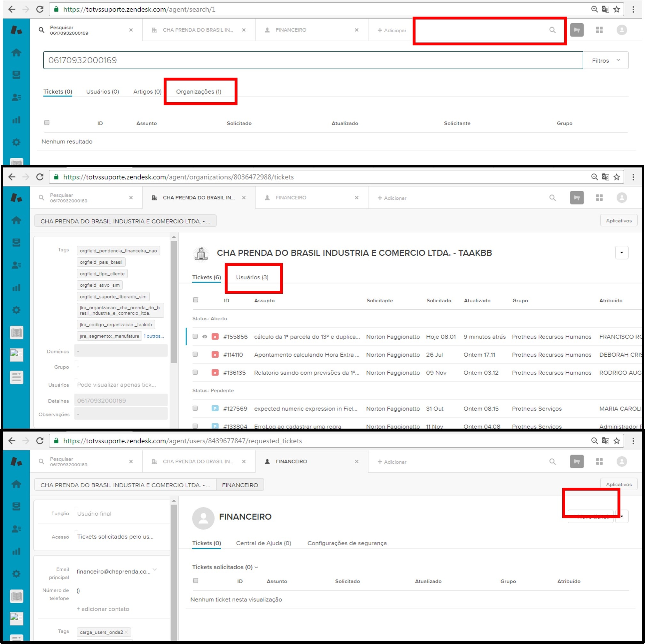This screenshot has width=645, height=644.
Task: Click the eye icon on ticket #155856
Action: 205,337
